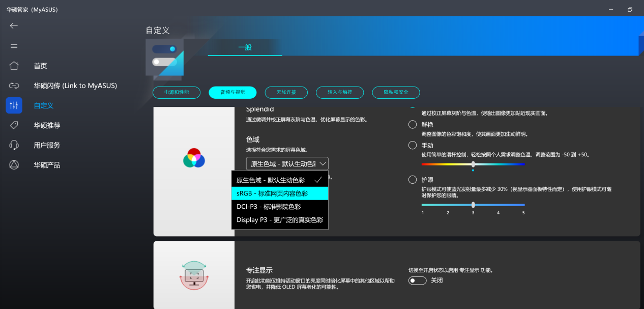
Task: Click the 自定义 sliders icon in sidebar
Action: (x=14, y=105)
